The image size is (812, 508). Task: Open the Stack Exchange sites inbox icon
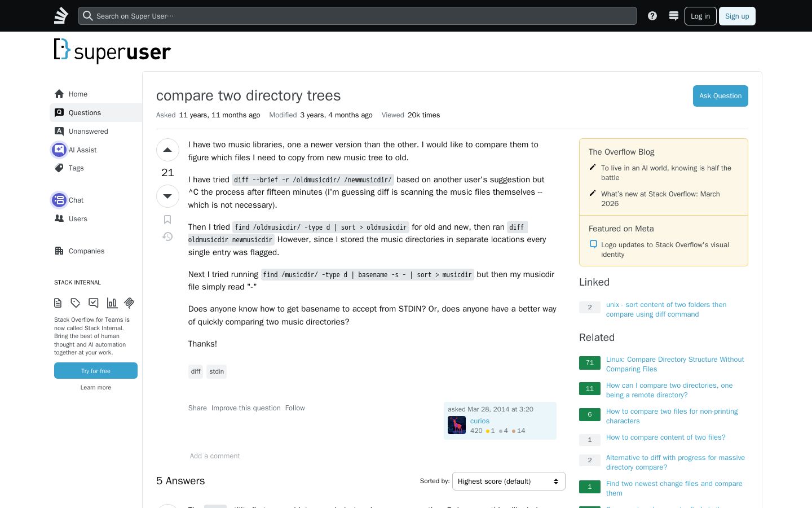(673, 16)
